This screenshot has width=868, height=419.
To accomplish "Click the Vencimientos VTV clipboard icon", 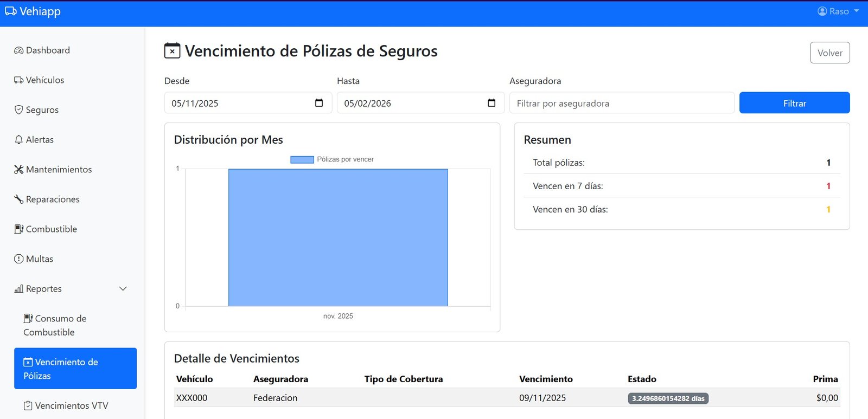I will [28, 405].
